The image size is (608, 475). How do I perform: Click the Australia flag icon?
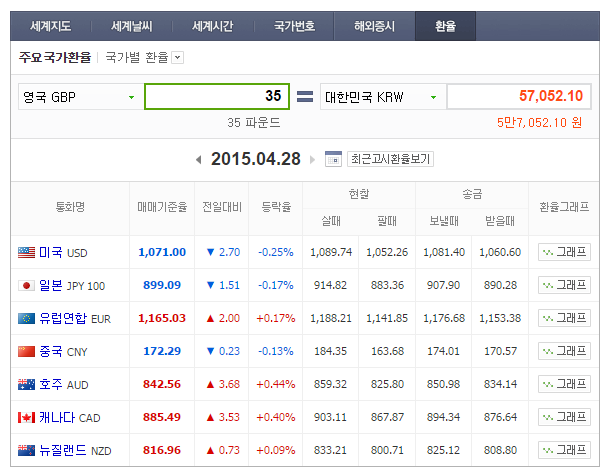[x=27, y=384]
